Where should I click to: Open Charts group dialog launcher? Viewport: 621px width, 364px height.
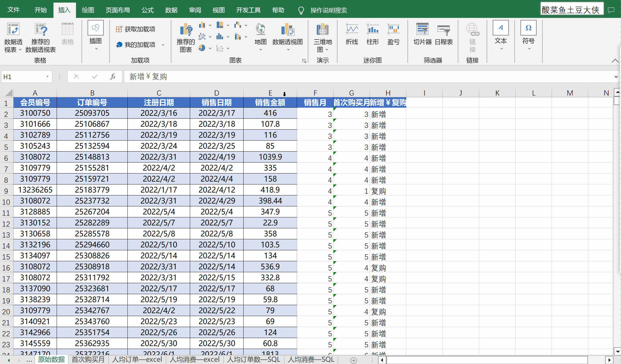point(304,61)
